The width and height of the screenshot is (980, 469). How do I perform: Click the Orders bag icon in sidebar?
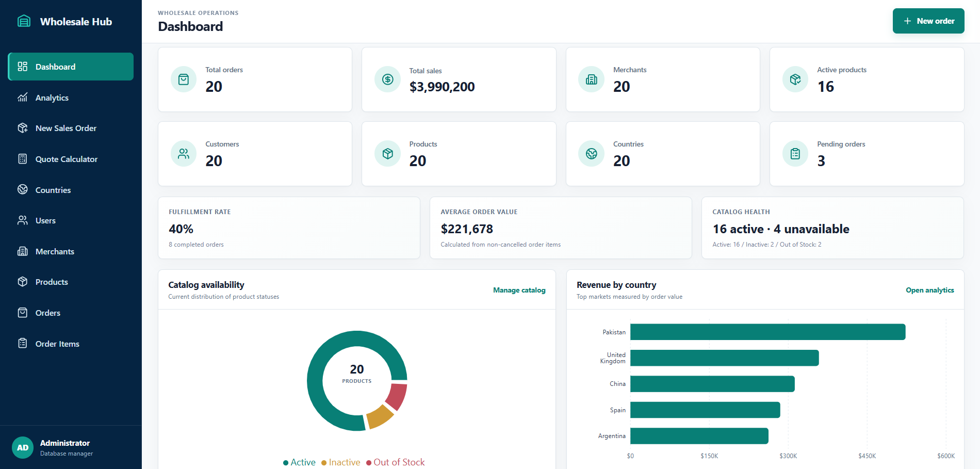[x=22, y=313]
